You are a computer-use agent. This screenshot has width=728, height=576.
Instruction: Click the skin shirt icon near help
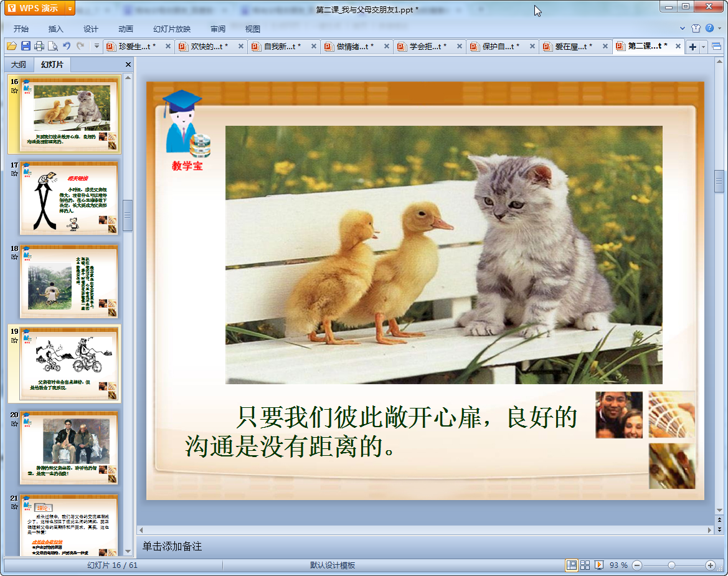pyautogui.click(x=696, y=28)
